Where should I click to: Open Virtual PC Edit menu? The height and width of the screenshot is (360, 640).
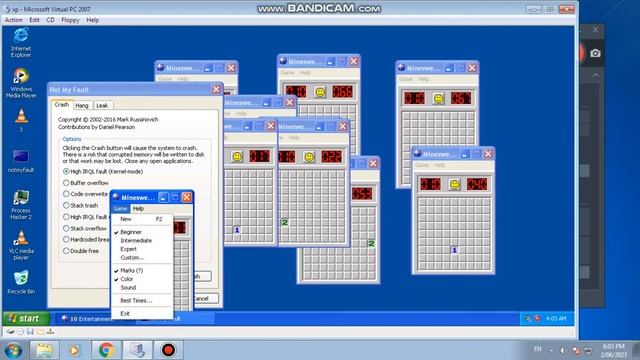click(x=34, y=20)
